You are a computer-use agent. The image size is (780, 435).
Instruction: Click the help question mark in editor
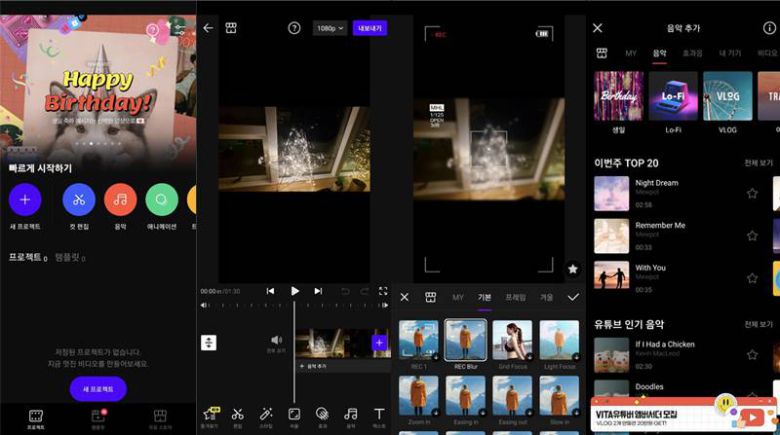coord(294,28)
